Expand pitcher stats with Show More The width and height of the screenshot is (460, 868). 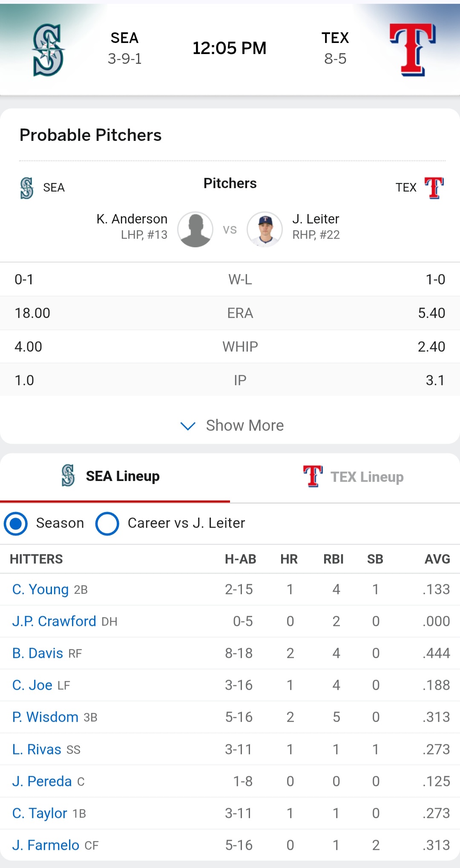(244, 425)
